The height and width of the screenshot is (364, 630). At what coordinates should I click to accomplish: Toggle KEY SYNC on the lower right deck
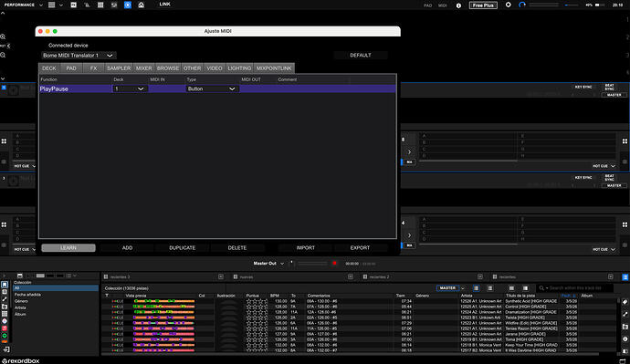583,177
